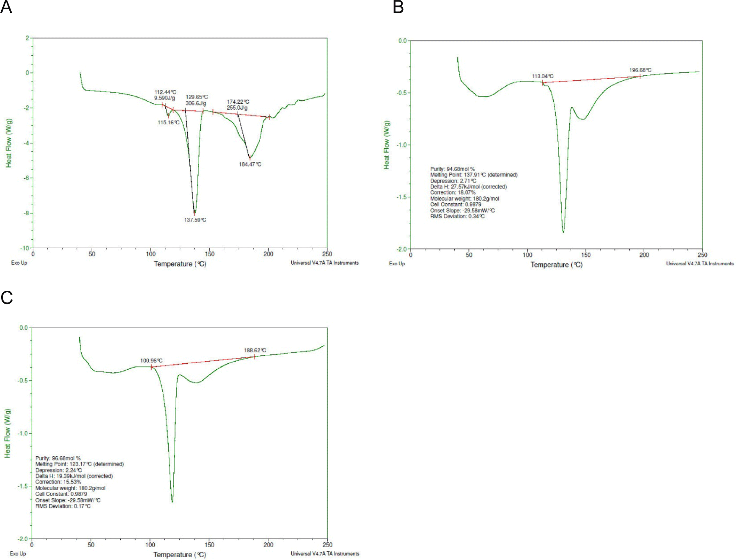Select the 306.6J/g enthalpy annotation
The width and height of the screenshot is (736, 560).
coord(196,103)
